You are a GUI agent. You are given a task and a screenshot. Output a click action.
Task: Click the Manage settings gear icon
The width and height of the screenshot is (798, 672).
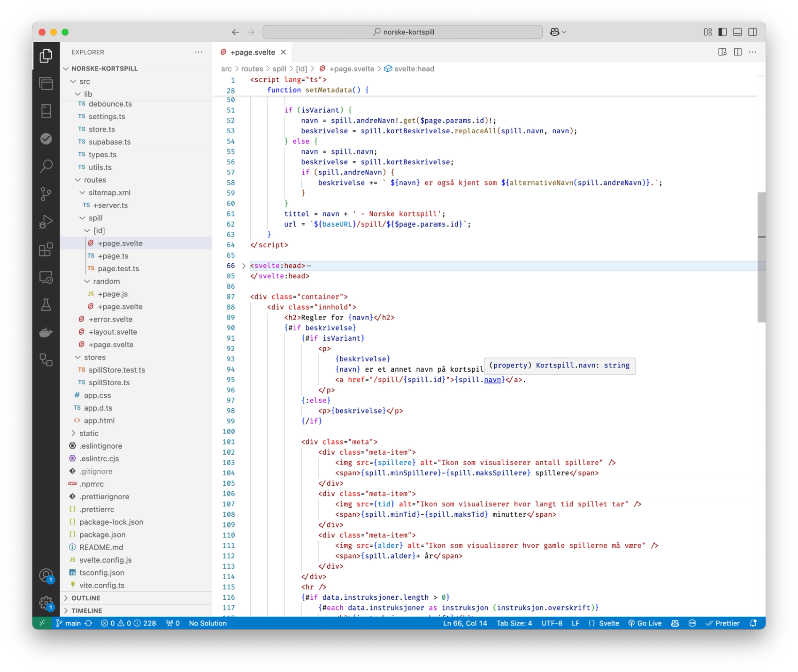(46, 603)
